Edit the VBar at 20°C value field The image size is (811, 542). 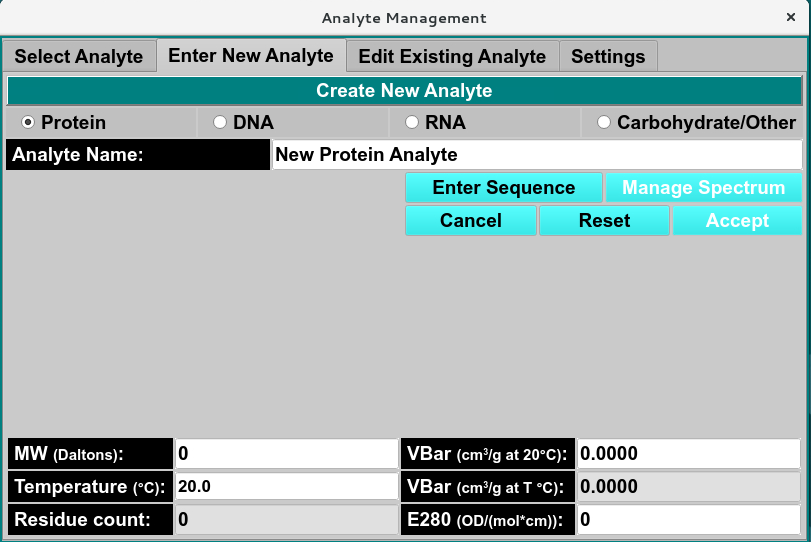(688, 454)
